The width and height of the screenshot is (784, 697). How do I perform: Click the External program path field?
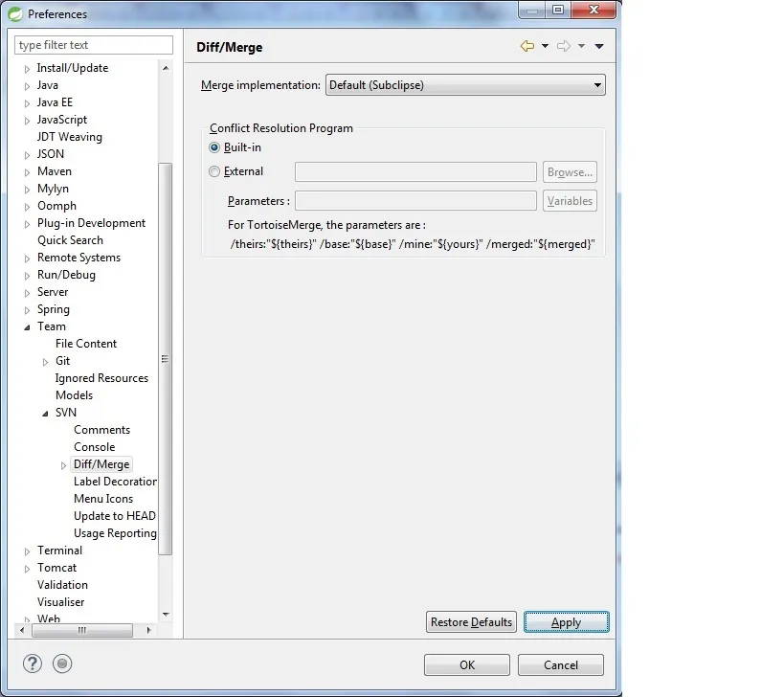click(x=416, y=172)
